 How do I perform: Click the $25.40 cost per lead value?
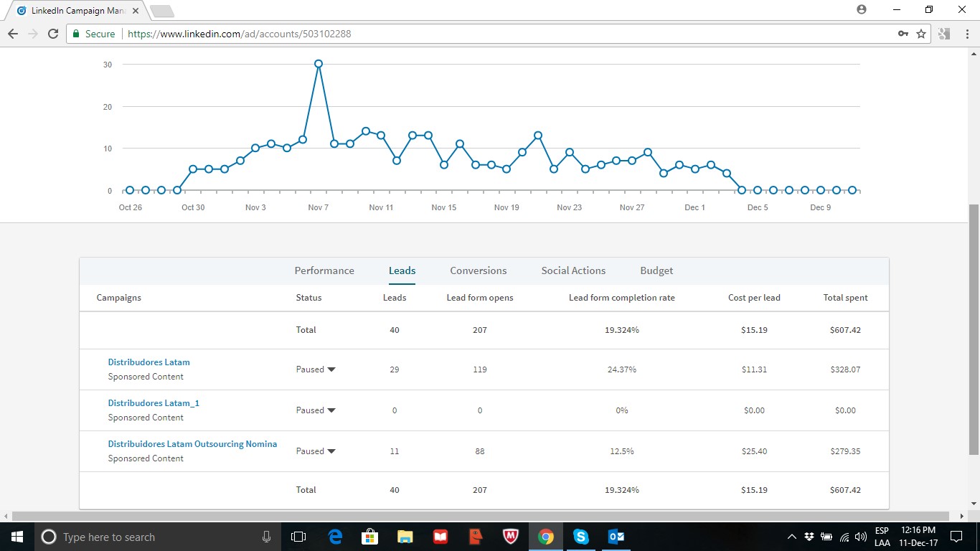coord(754,451)
